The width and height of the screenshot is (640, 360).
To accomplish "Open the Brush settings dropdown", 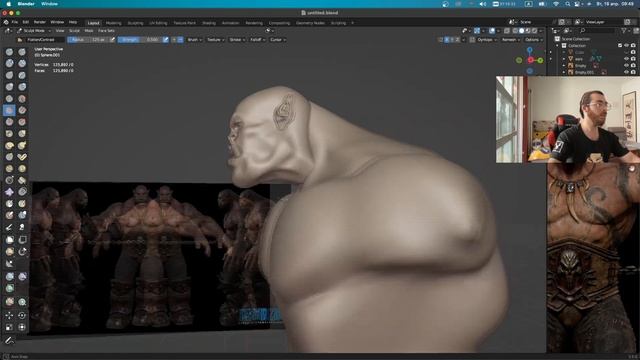I will pyautogui.click(x=195, y=40).
